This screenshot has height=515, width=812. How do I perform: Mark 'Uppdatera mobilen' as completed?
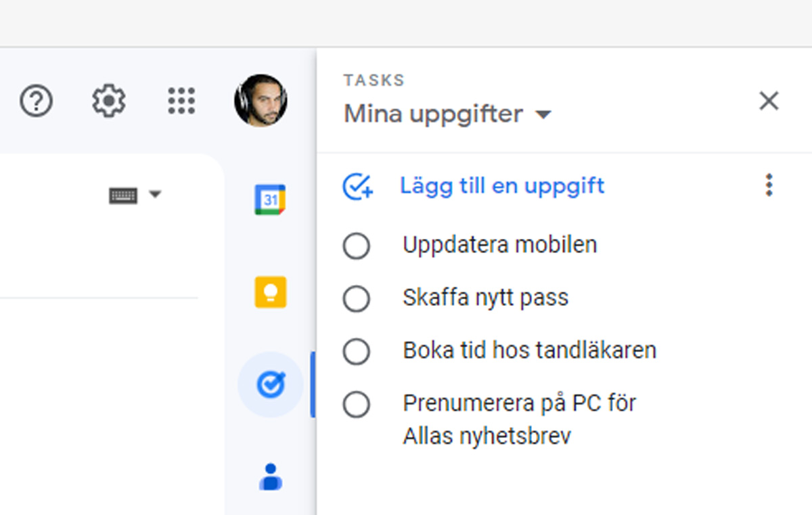pyautogui.click(x=357, y=246)
